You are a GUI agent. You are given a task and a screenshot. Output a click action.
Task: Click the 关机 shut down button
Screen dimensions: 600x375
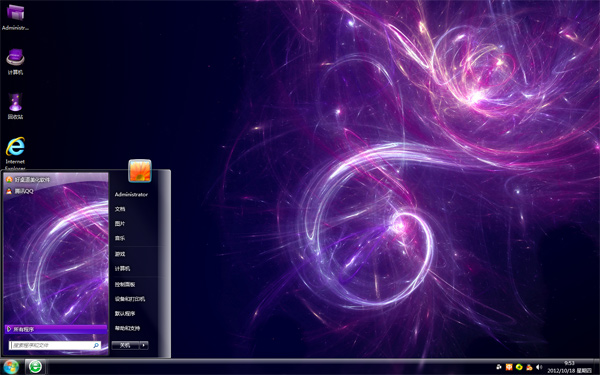[x=126, y=345]
